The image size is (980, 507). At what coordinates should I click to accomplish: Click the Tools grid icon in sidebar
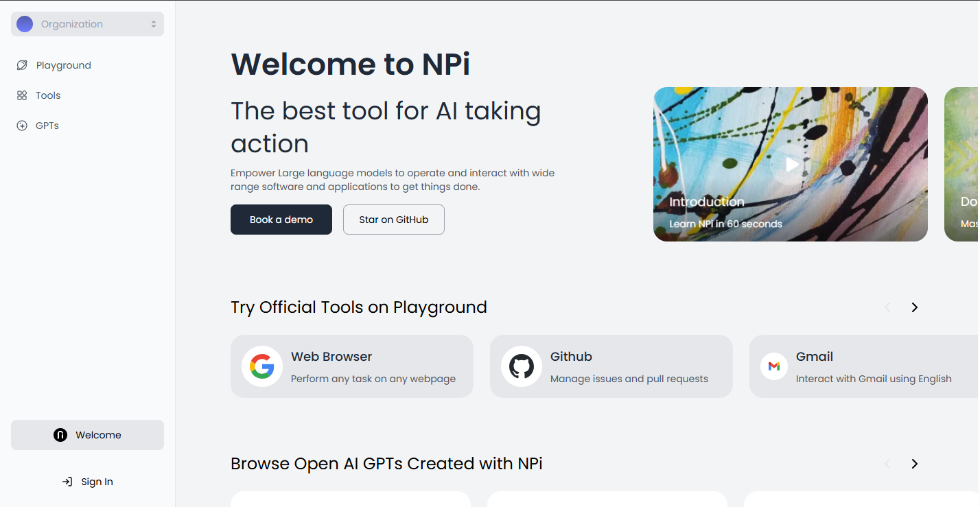click(22, 95)
